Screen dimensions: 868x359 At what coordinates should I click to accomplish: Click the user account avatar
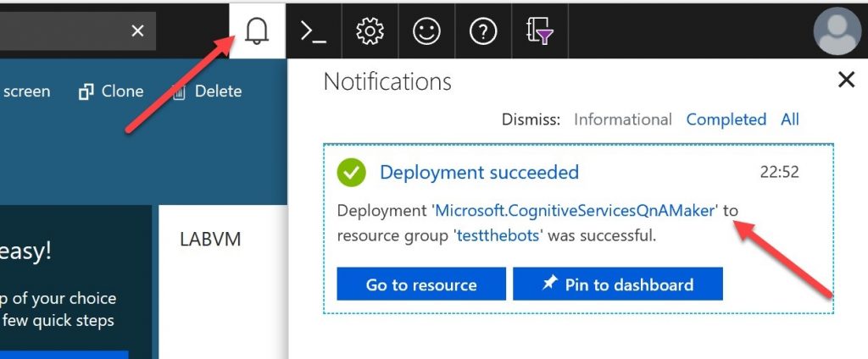click(x=837, y=31)
